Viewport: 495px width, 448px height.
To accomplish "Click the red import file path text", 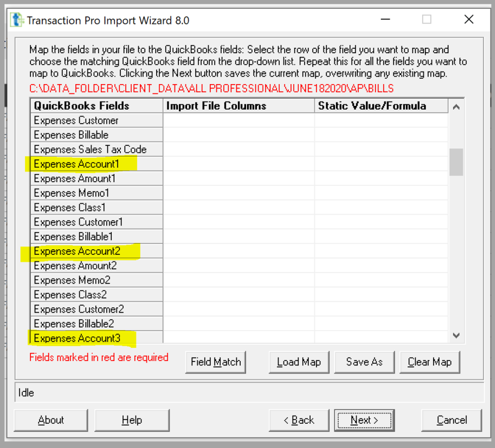I will coord(212,88).
